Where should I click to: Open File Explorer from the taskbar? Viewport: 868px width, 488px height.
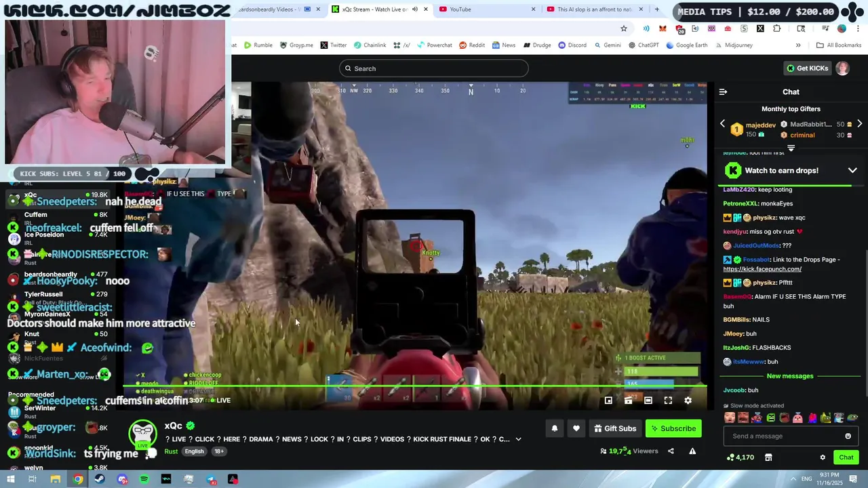point(56,479)
